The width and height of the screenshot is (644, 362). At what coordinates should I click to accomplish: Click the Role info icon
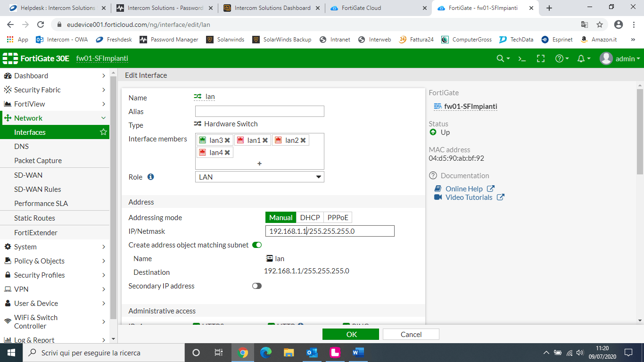150,177
